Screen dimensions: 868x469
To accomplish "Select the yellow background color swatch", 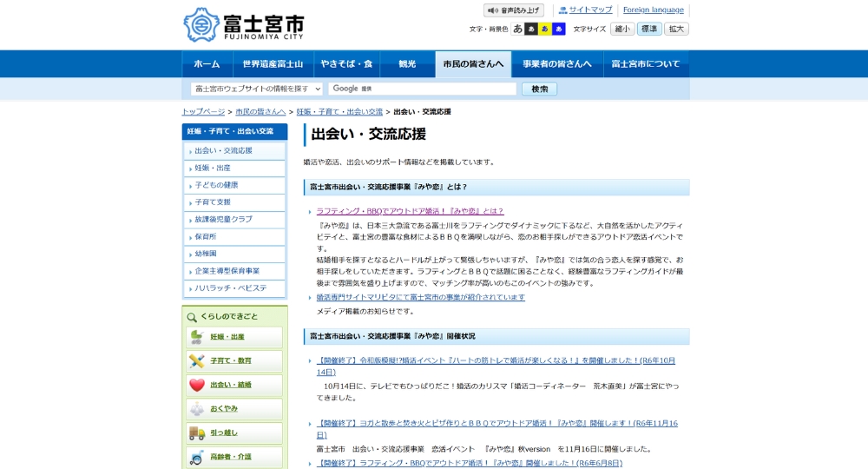I will click(x=545, y=29).
